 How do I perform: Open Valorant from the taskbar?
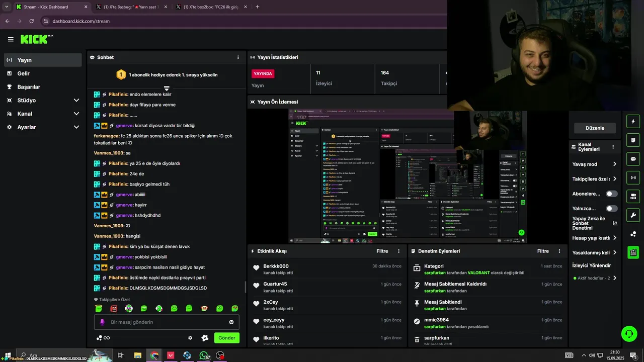[x=171, y=355]
